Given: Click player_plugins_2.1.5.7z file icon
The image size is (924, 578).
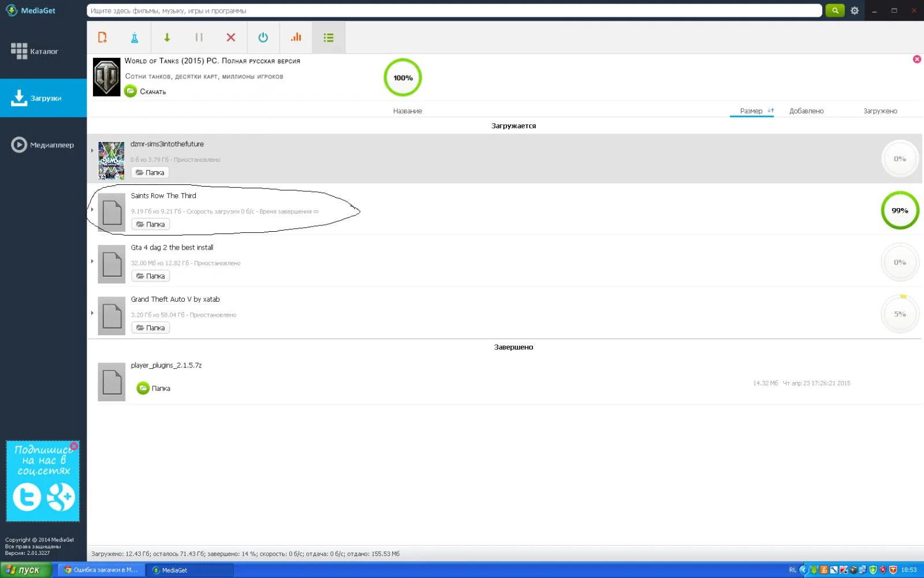Looking at the screenshot, I should click(111, 382).
